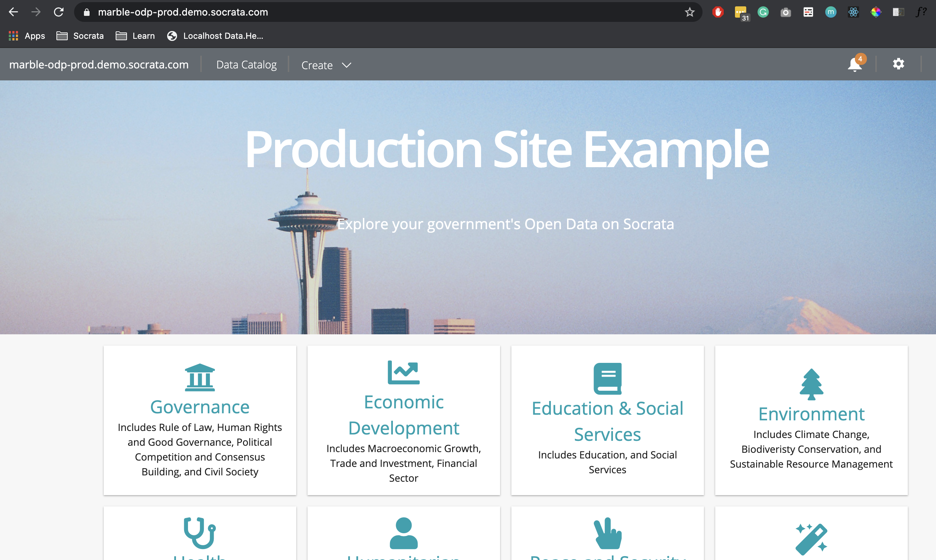The image size is (936, 560).
Task: Click the browser forward arrow
Action: pyautogui.click(x=36, y=12)
